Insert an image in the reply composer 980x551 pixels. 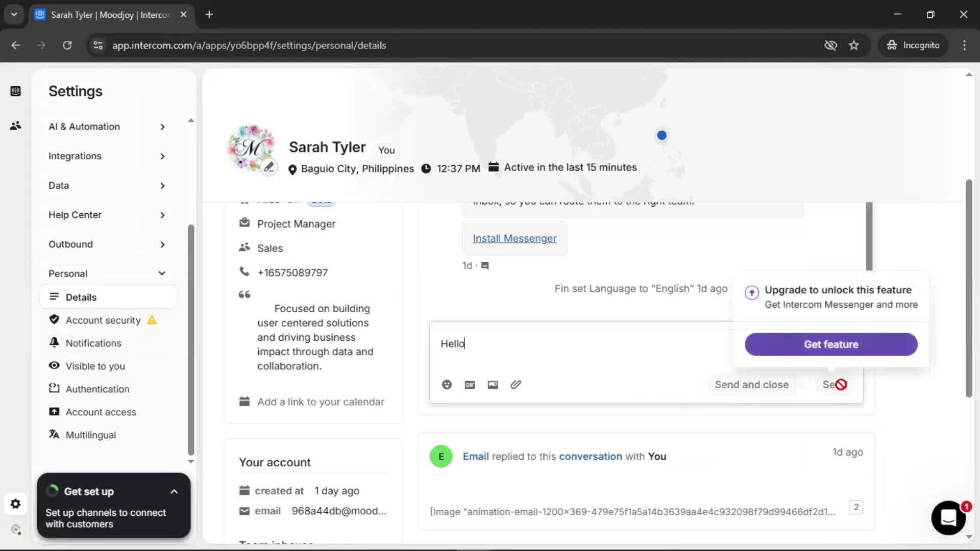pos(493,385)
